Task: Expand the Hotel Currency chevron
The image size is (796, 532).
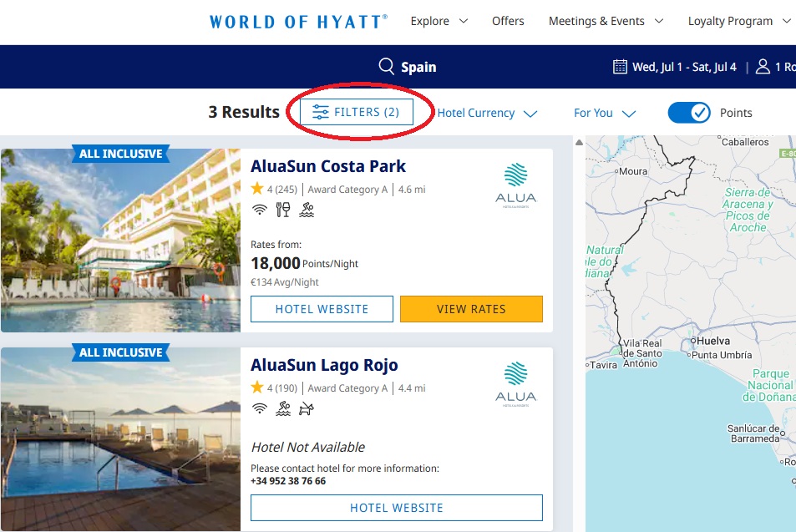Action: tap(530, 114)
